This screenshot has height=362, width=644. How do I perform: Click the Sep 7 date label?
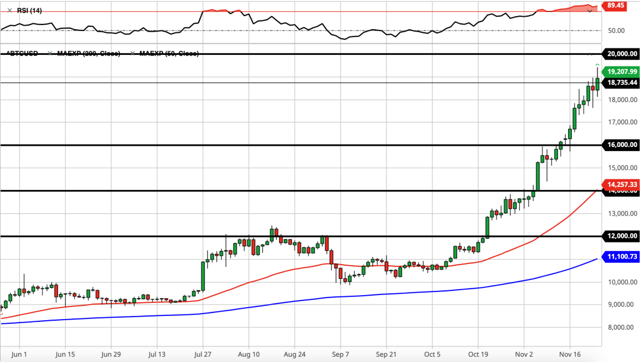tap(341, 354)
